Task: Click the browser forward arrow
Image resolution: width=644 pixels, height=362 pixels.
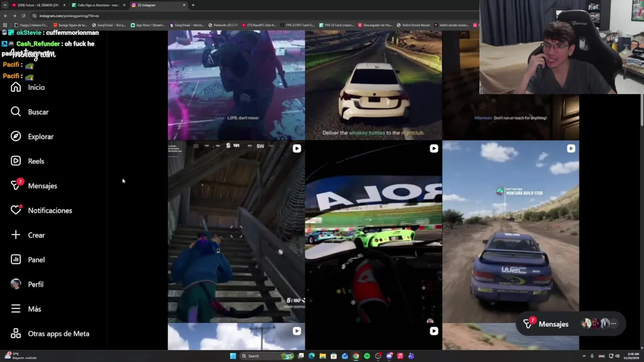Action: pyautogui.click(x=14, y=16)
